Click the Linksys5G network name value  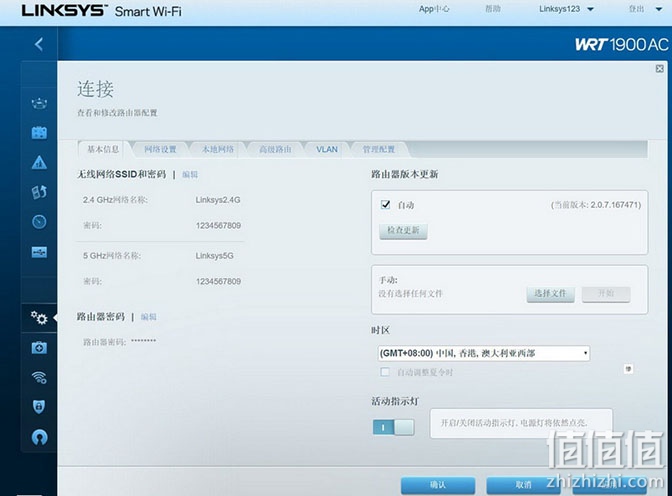point(214,256)
